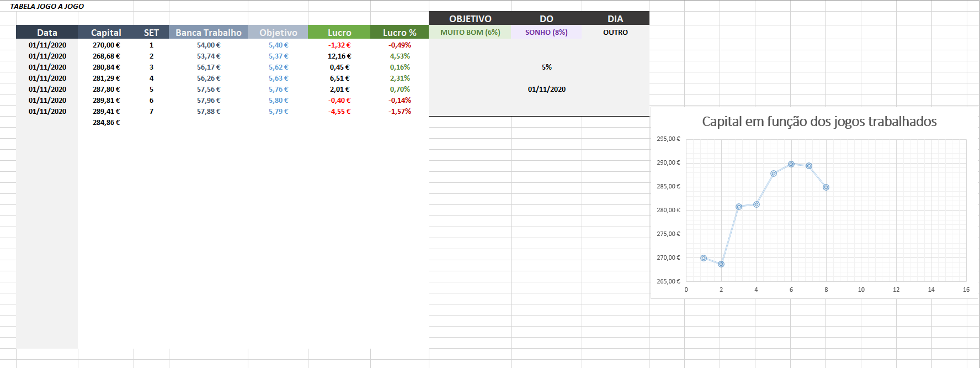Select the last chart data point at 8
Image resolution: width=980 pixels, height=368 pixels.
click(826, 187)
